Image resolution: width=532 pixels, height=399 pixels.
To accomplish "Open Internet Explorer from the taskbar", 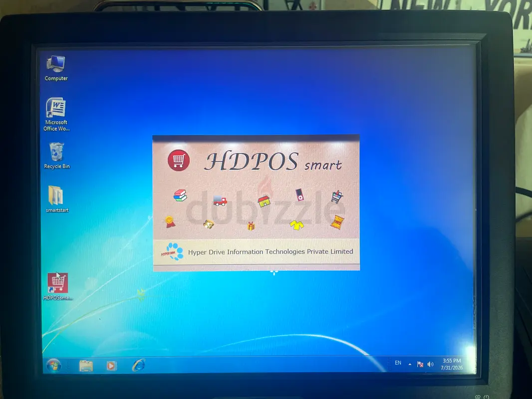I will pos(138,365).
